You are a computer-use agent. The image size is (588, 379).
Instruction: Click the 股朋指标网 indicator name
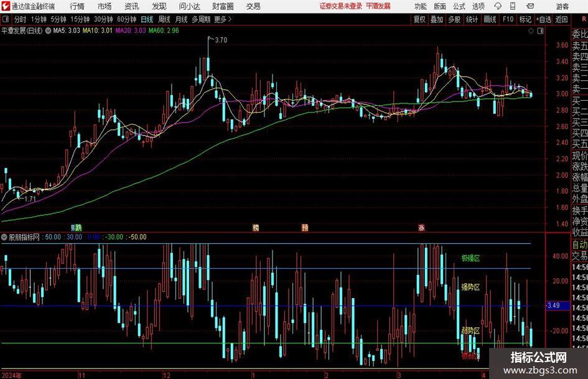[x=24, y=237]
